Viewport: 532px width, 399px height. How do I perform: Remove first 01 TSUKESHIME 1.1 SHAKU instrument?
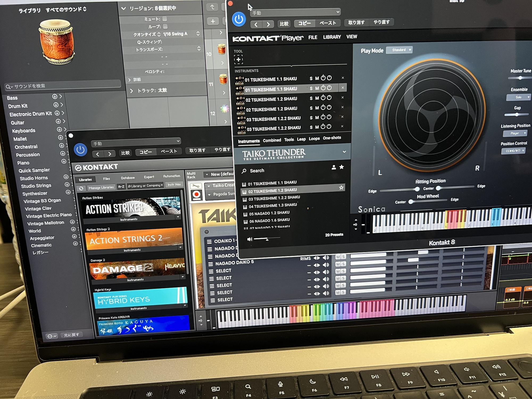click(343, 78)
